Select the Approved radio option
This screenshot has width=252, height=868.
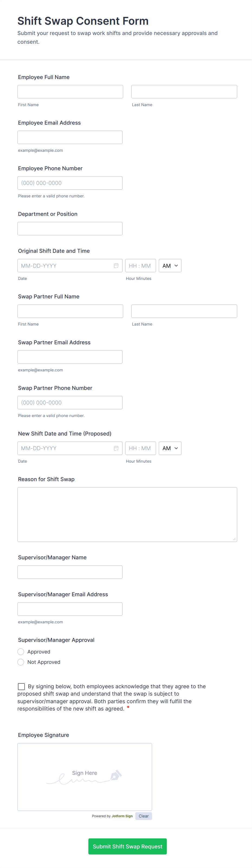pos(21,652)
